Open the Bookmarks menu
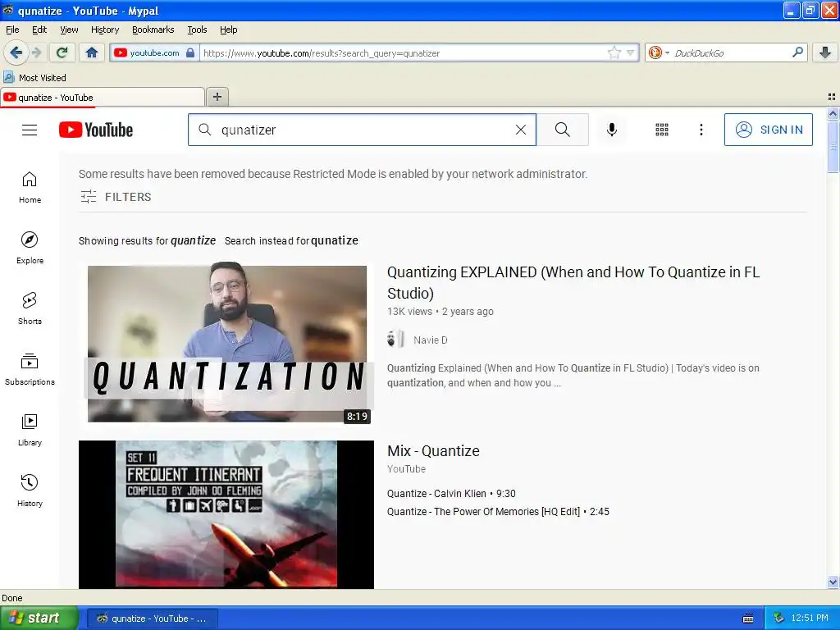The image size is (840, 630). 153,30
